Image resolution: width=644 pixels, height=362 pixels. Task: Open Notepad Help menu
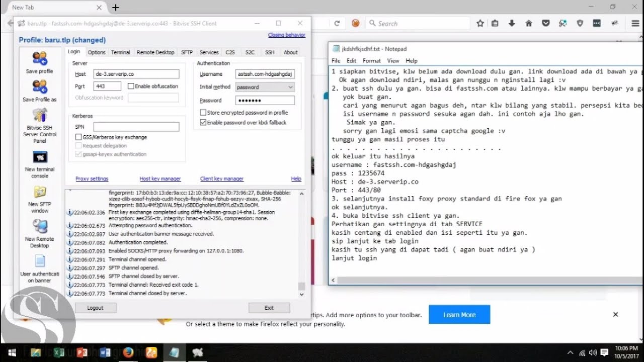412,61
